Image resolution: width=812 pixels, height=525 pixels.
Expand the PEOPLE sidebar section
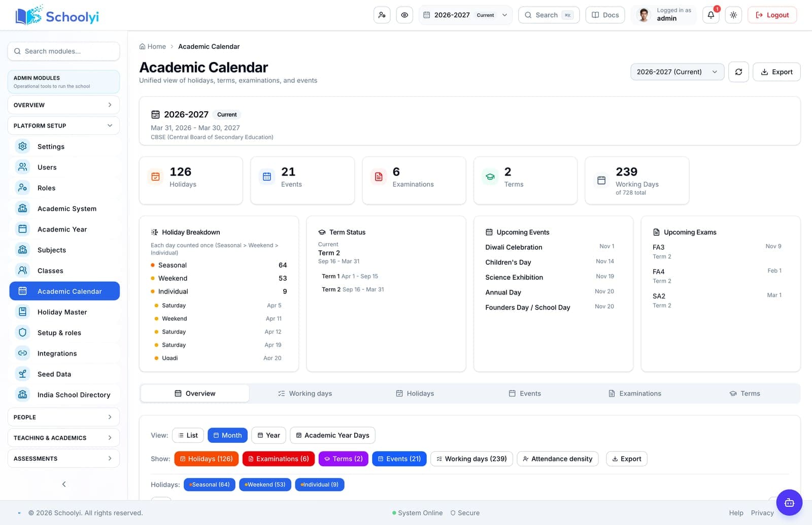pyautogui.click(x=63, y=417)
